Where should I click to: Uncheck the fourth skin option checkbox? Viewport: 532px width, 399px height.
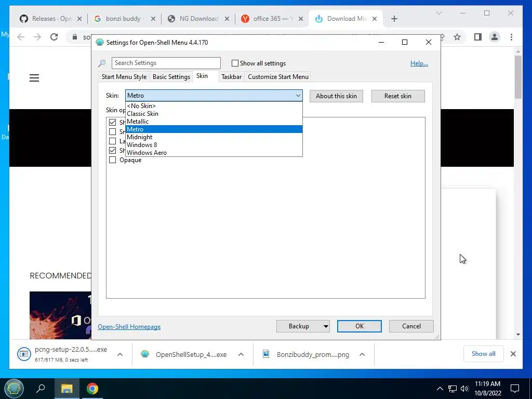(112, 150)
